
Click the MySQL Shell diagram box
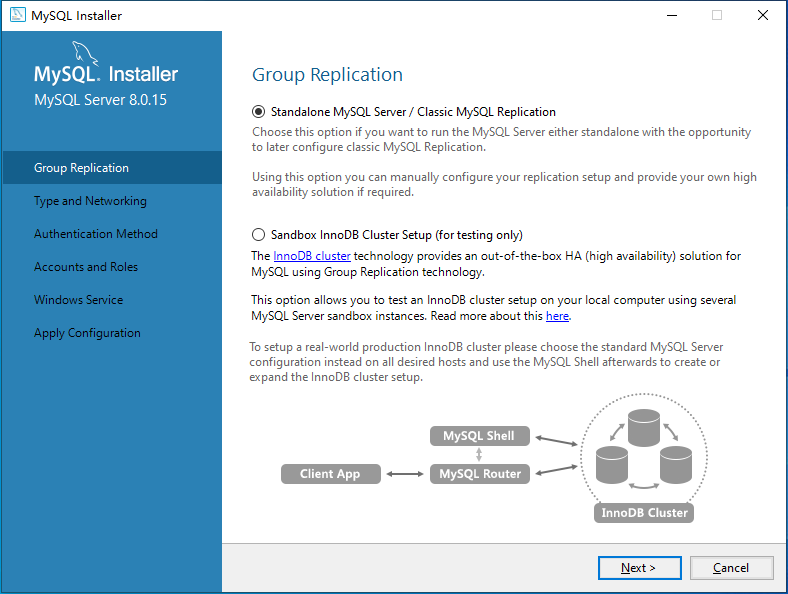479,436
